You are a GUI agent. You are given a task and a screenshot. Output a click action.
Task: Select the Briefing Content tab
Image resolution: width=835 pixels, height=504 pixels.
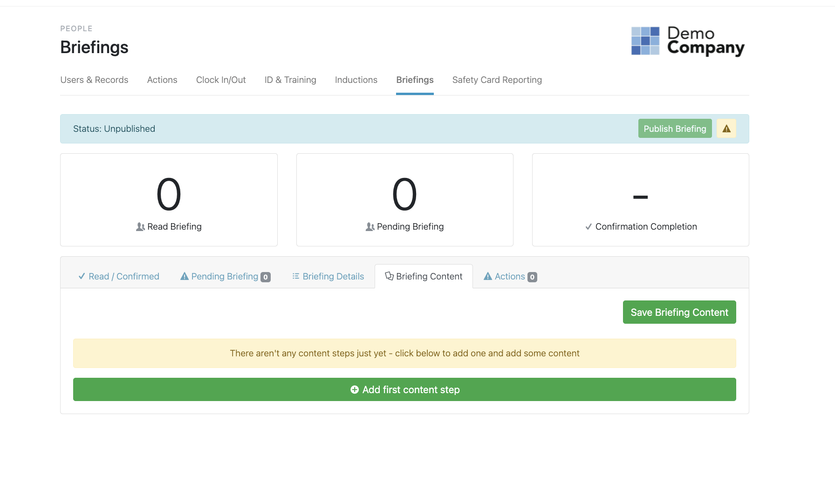point(424,277)
